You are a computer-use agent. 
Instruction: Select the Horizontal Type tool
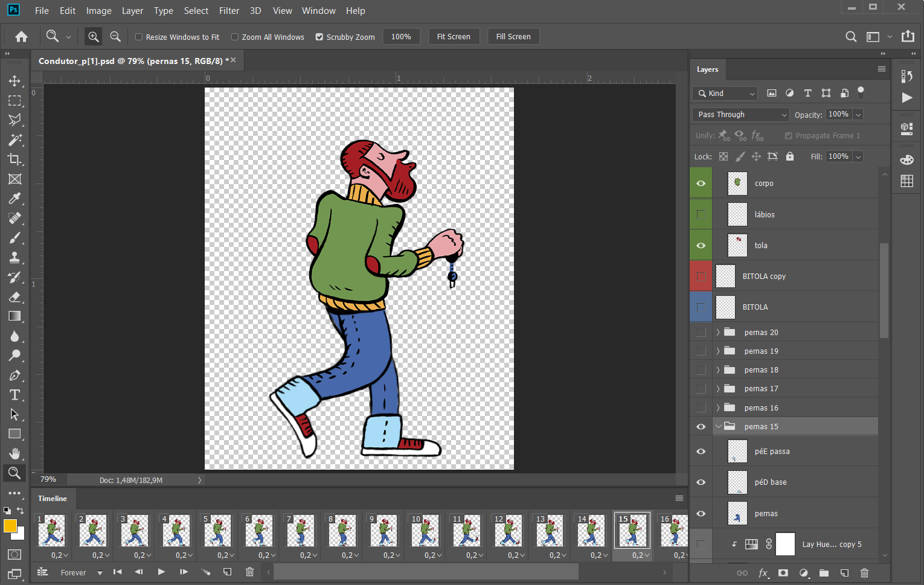click(x=14, y=395)
